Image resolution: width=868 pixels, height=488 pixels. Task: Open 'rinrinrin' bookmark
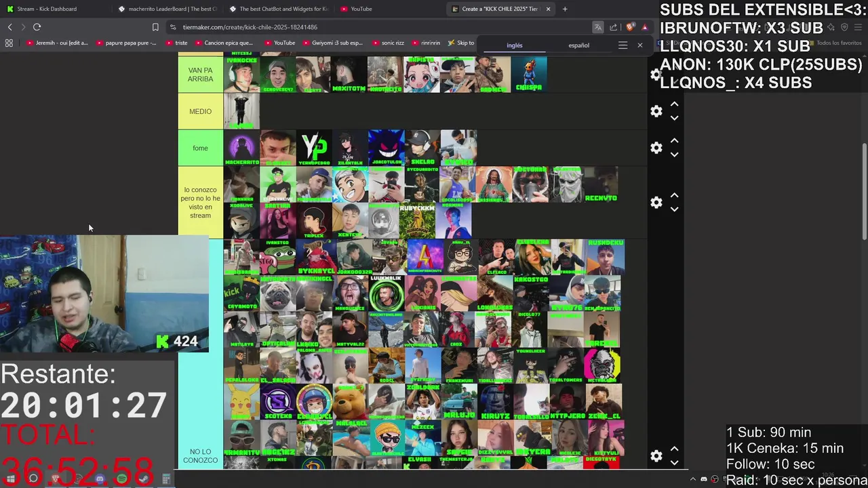[x=426, y=43]
